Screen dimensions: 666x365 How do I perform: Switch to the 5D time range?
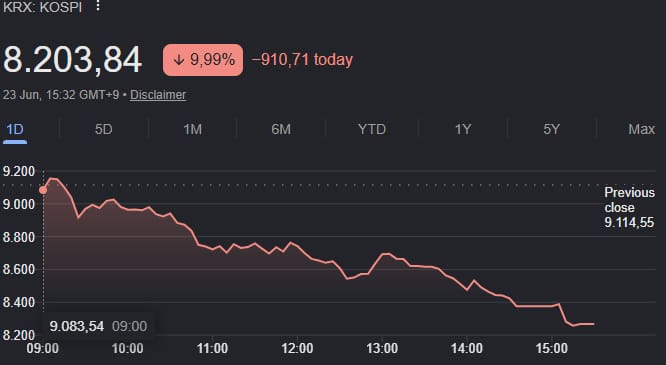point(104,129)
